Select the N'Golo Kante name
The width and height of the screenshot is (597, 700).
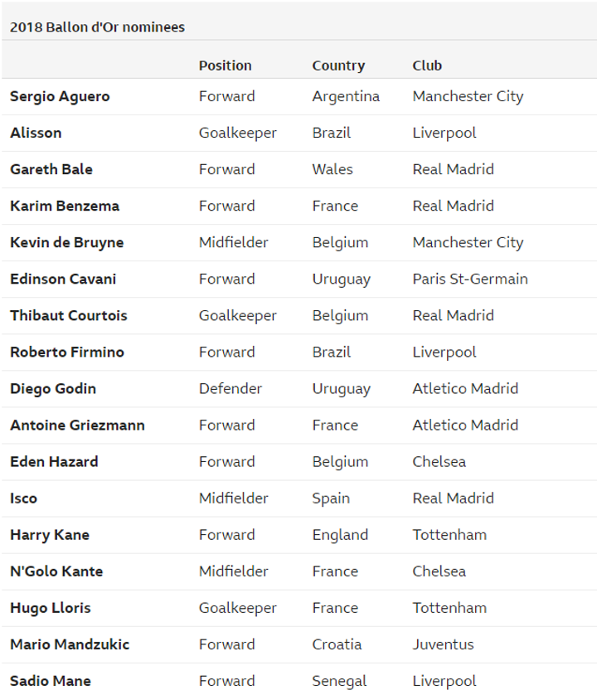click(x=56, y=571)
